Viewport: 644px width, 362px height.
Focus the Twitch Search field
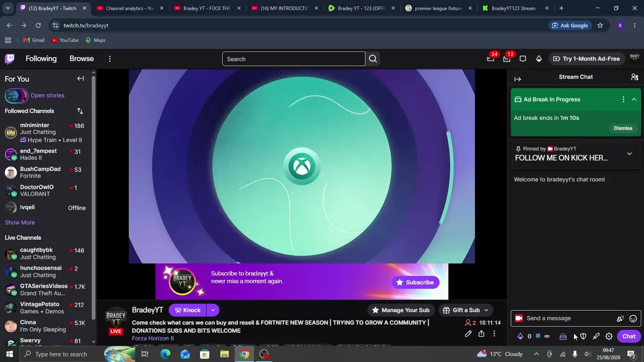click(x=294, y=59)
